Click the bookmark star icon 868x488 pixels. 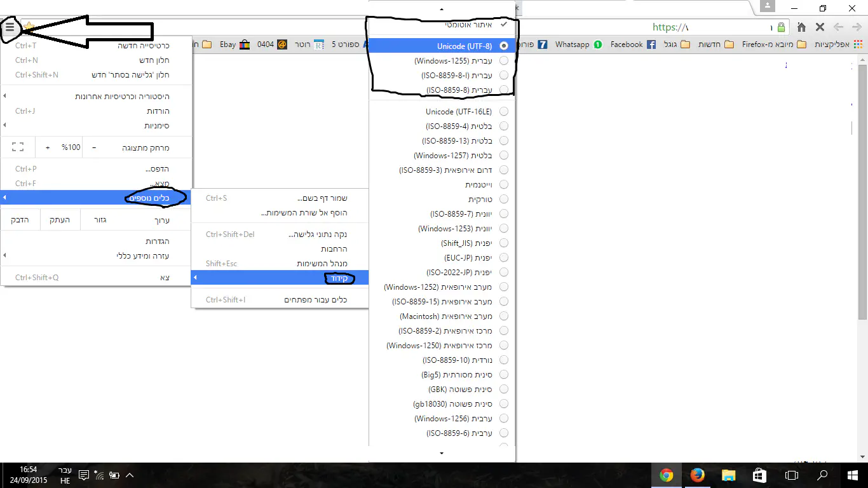pyautogui.click(x=29, y=27)
